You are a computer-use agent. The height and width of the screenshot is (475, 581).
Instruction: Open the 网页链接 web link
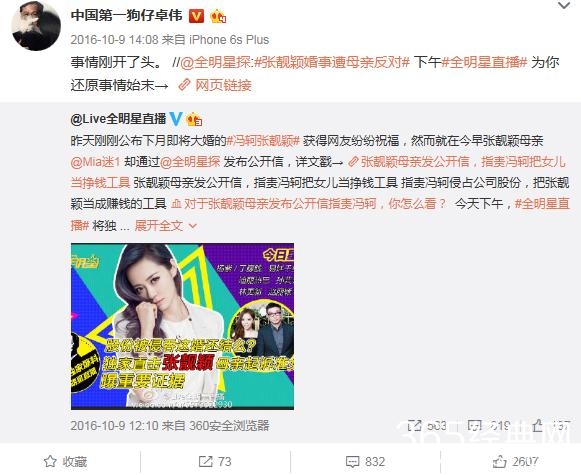tap(215, 85)
